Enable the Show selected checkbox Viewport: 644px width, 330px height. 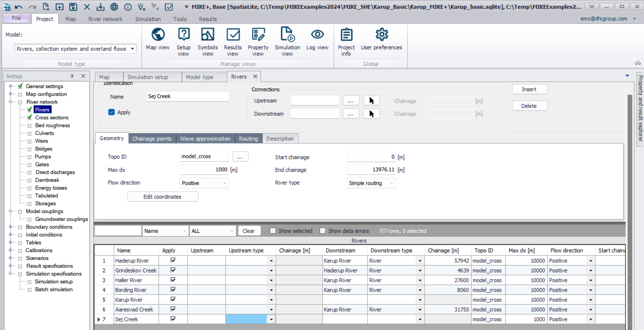click(x=273, y=231)
